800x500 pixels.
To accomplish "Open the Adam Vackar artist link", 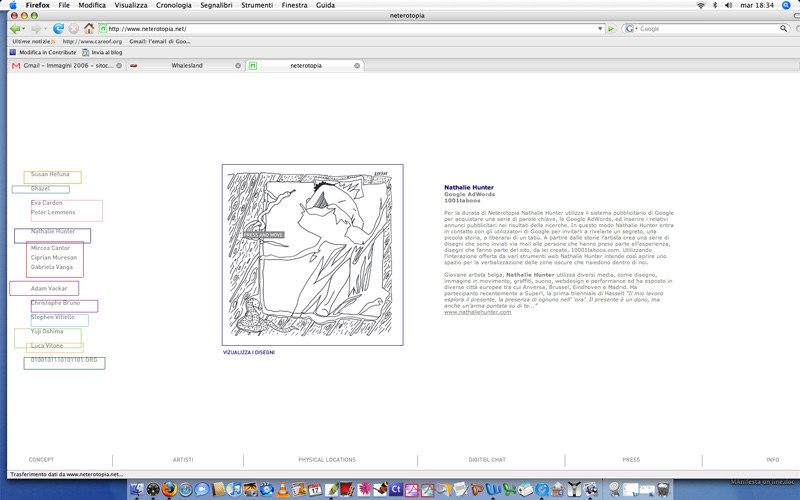I will click(x=49, y=288).
